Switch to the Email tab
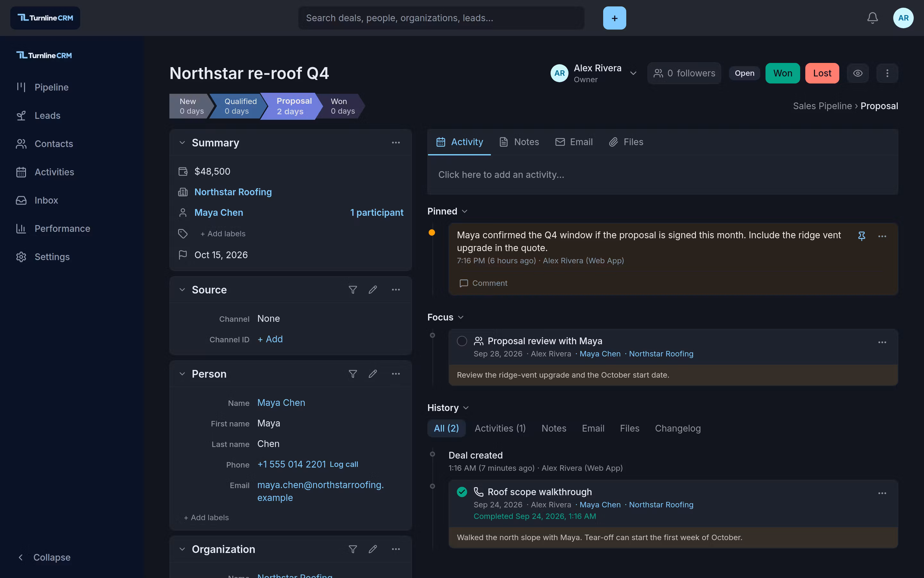Image resolution: width=924 pixels, height=578 pixels. click(x=574, y=142)
